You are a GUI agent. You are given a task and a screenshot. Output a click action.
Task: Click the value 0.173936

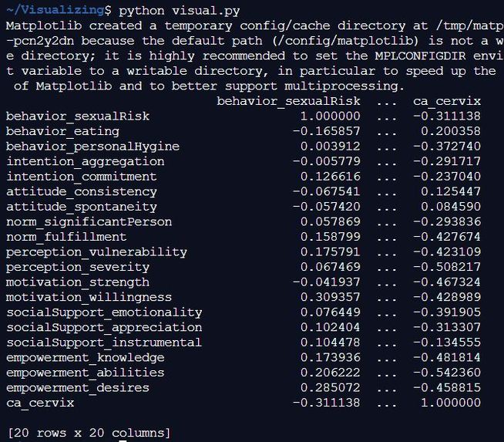coord(330,358)
